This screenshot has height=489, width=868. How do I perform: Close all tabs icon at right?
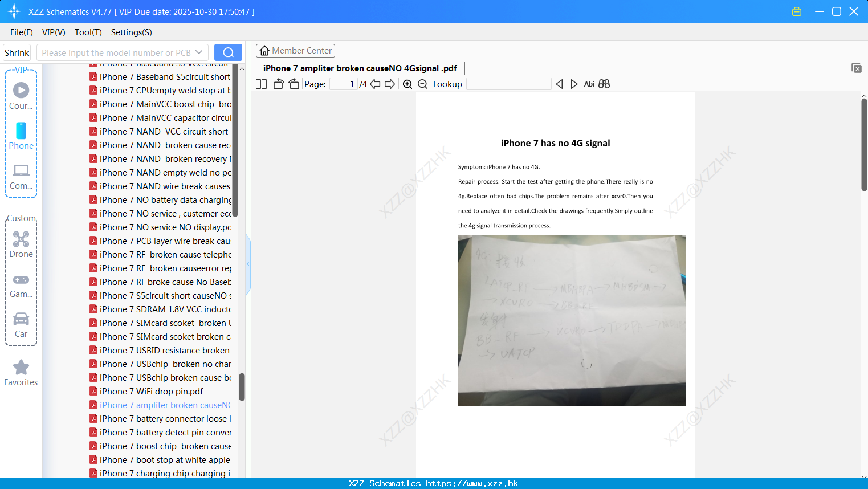pyautogui.click(x=856, y=68)
